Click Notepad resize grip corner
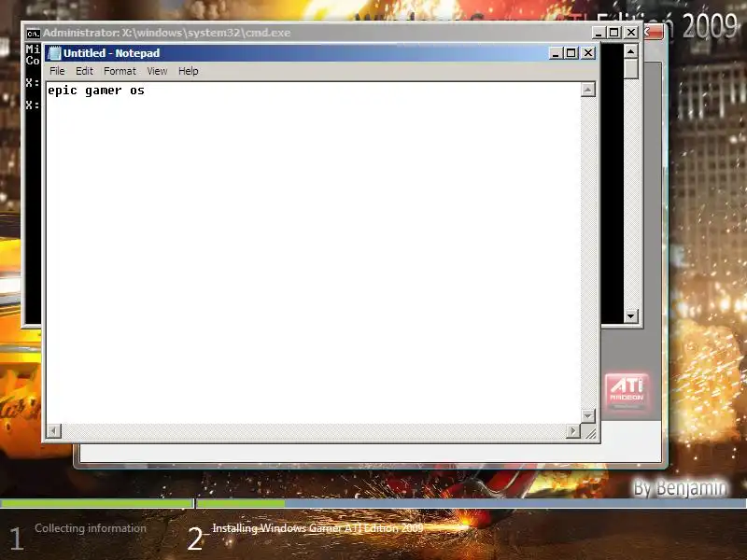The image size is (747, 560). 589,431
